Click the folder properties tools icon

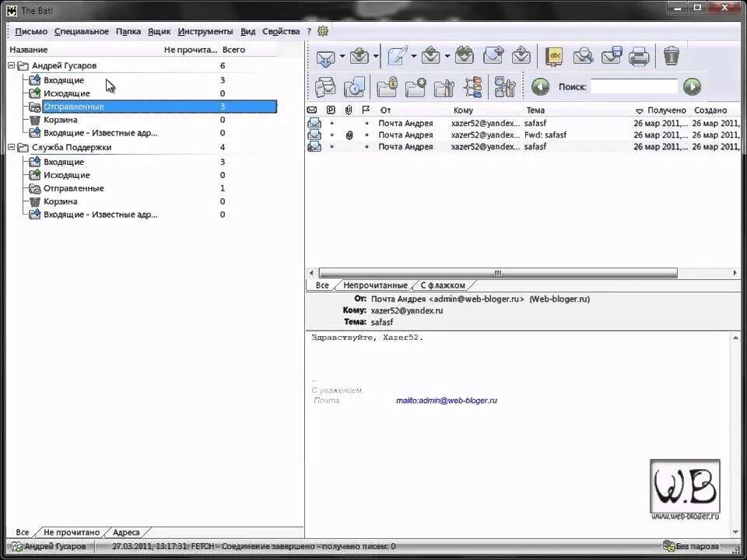pos(444,88)
